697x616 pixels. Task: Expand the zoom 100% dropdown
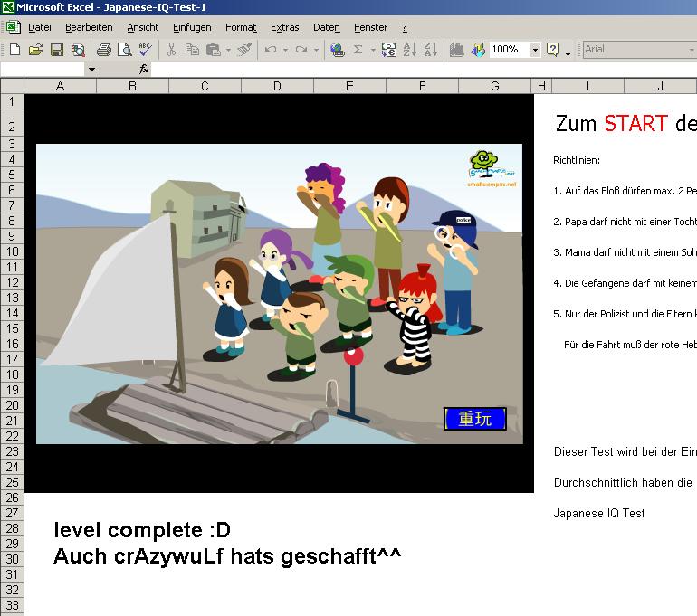[535, 50]
